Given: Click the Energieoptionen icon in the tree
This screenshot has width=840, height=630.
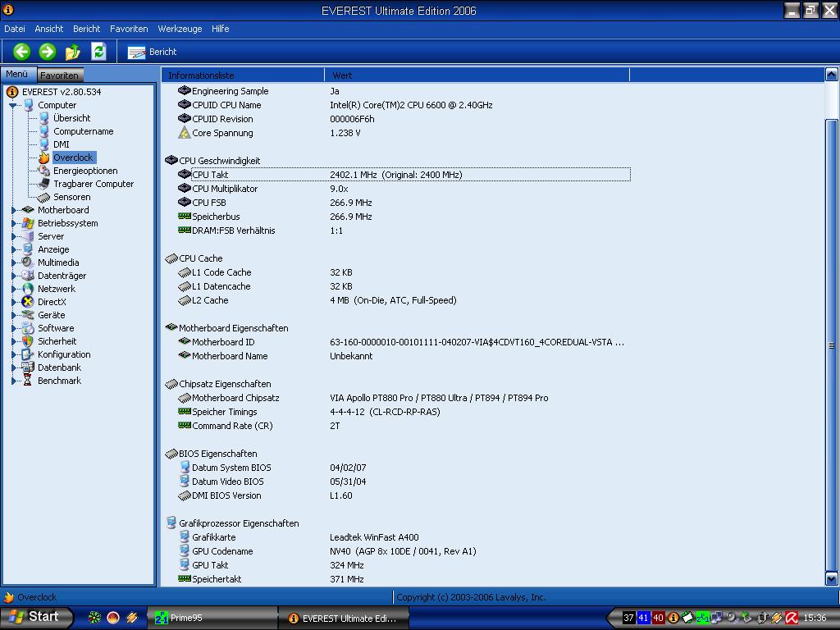Looking at the screenshot, I should [x=44, y=171].
